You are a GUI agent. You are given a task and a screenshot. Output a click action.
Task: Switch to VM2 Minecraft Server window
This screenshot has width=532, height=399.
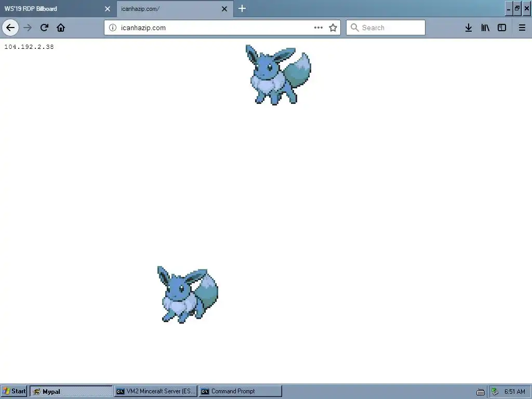pos(156,391)
